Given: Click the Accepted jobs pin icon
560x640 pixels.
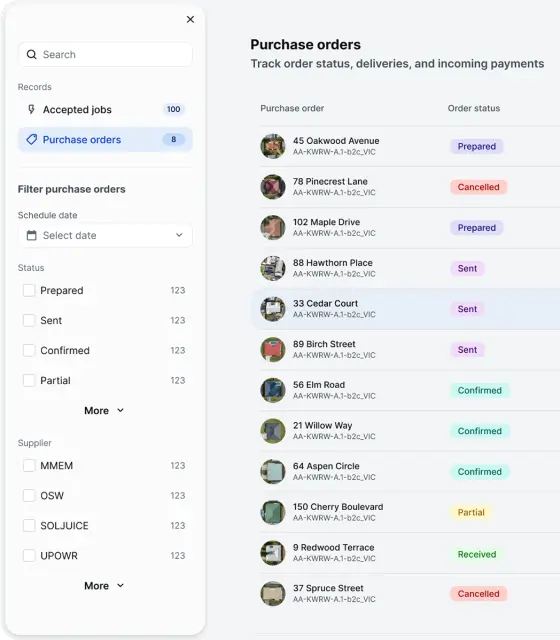Looking at the screenshot, I should [31, 109].
